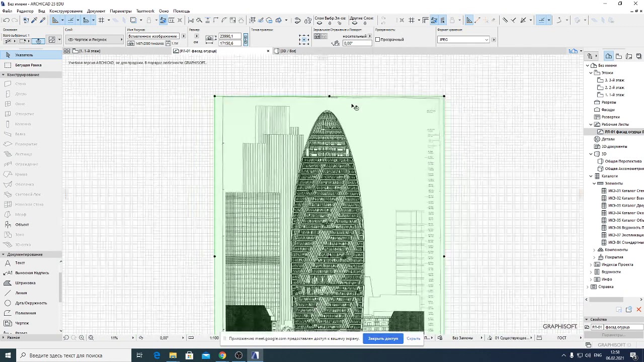
Task: Toggle the Прозрачный checkbox
Action: pos(378,39)
